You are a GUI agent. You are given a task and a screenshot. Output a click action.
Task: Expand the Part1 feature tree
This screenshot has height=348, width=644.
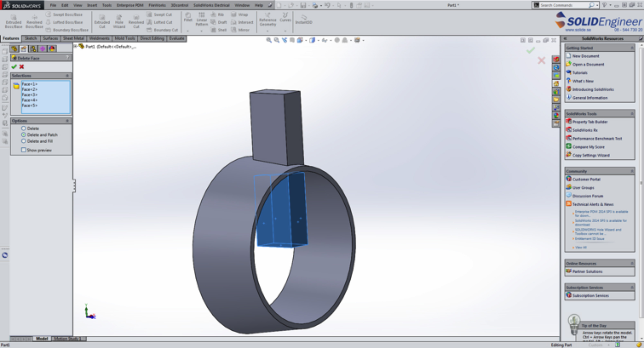point(75,47)
